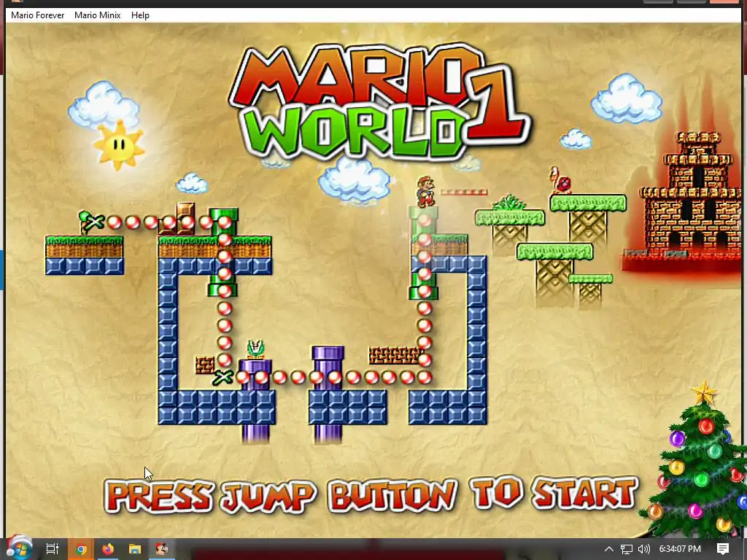
Task: Click the purple pipe without a plant
Action: 328,367
